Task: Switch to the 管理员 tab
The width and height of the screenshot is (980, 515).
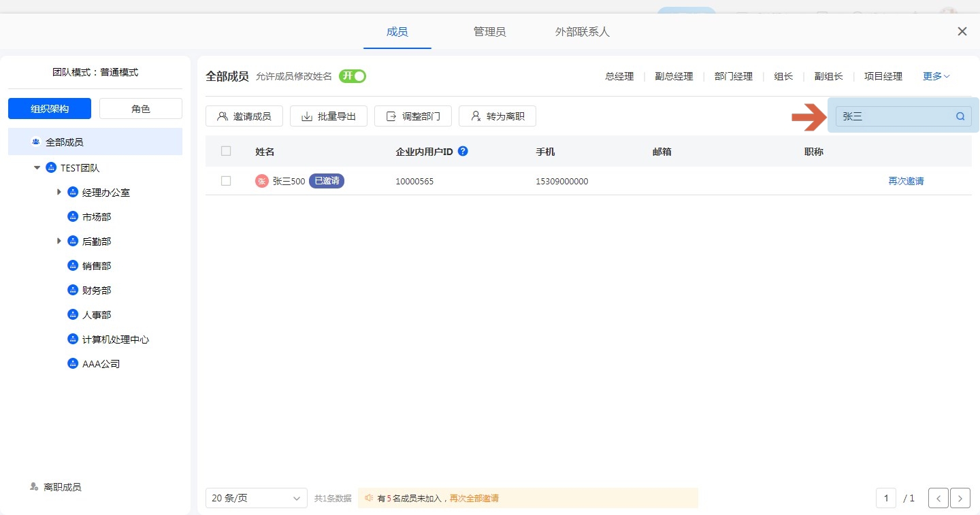Action: click(x=489, y=32)
